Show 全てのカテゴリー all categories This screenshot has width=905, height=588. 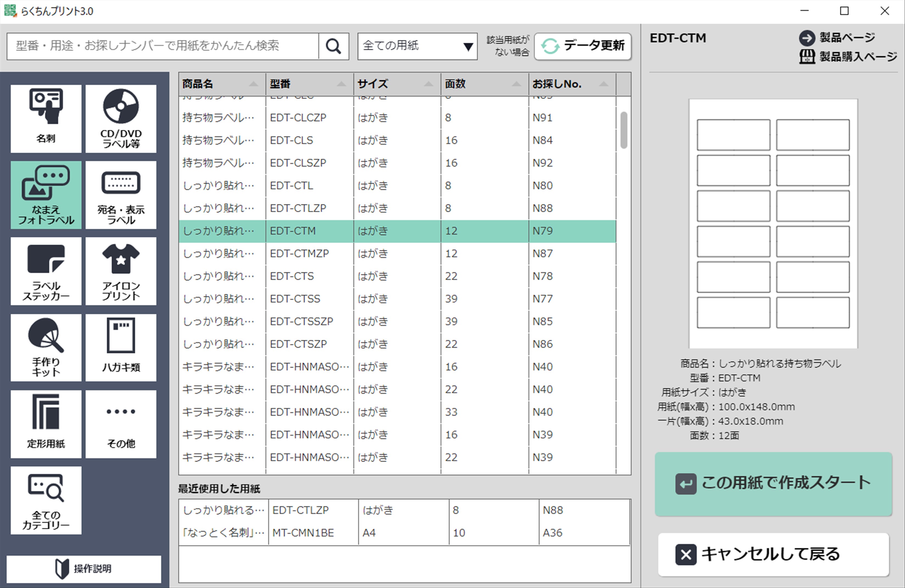(46, 500)
